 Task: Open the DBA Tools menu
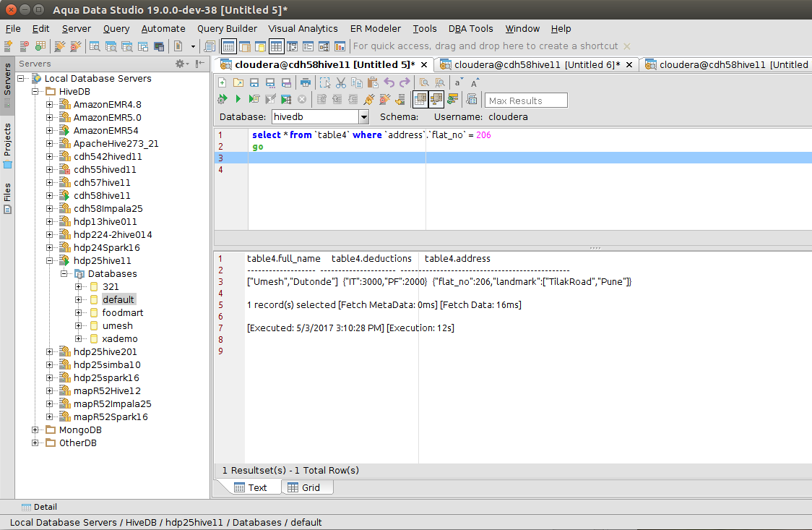pos(471,29)
